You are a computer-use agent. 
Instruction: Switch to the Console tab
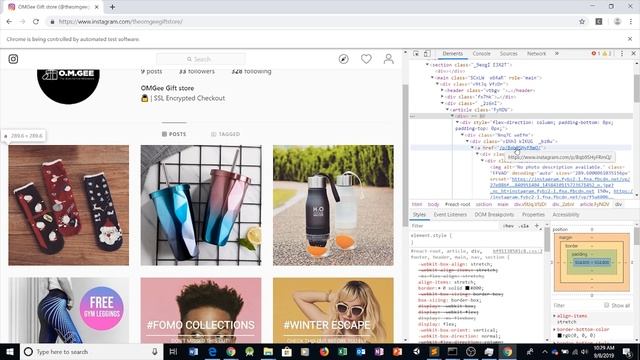tap(482, 53)
